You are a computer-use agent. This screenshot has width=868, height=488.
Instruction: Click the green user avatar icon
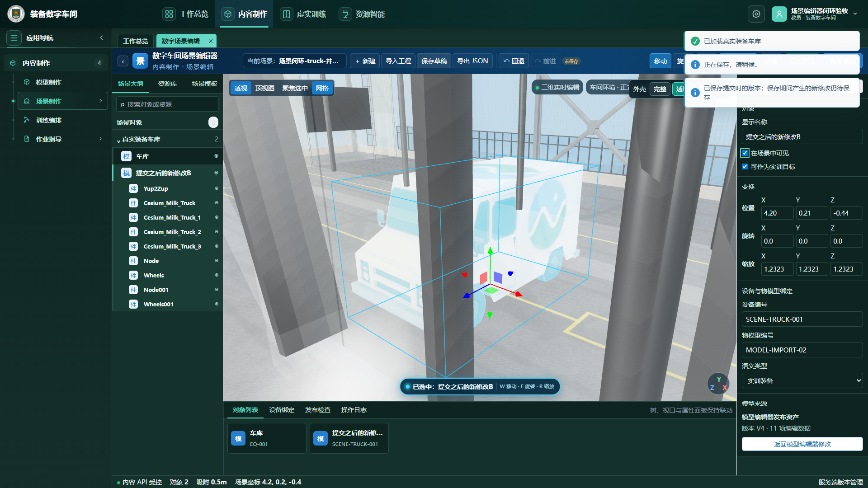(779, 14)
